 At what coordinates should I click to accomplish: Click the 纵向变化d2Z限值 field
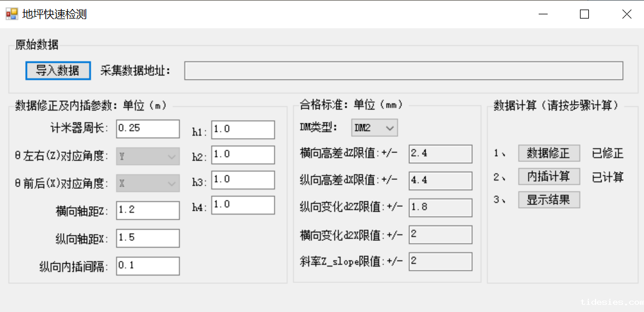(441, 207)
